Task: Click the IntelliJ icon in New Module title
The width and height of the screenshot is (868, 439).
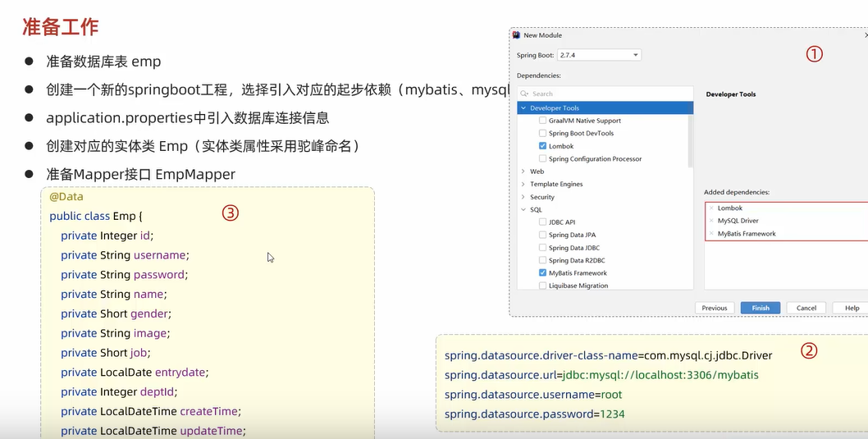Action: (517, 35)
